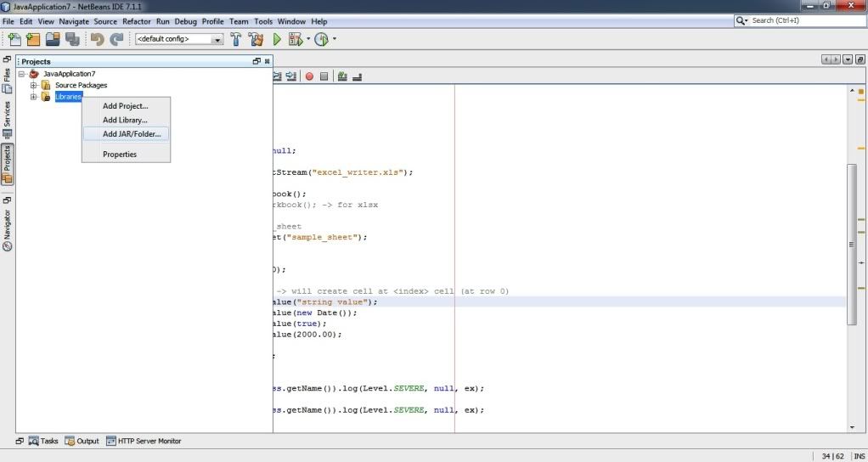Screen dimensions: 868x462
Task: Click the Uncomment editor toolbar icon
Action: pos(357,76)
